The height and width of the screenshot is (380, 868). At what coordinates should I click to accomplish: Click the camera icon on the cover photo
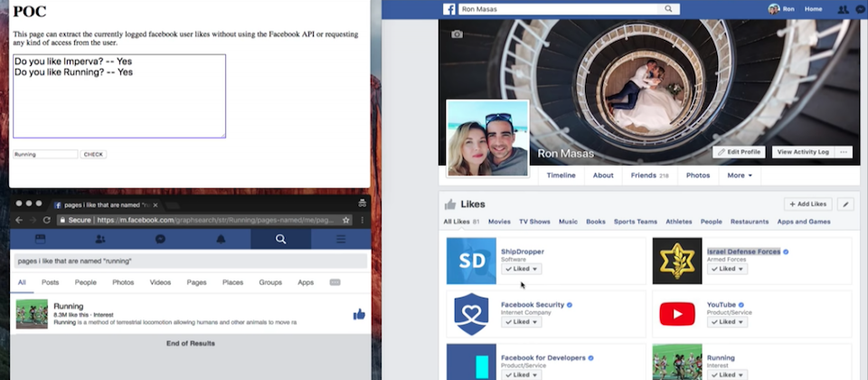pyautogui.click(x=457, y=34)
